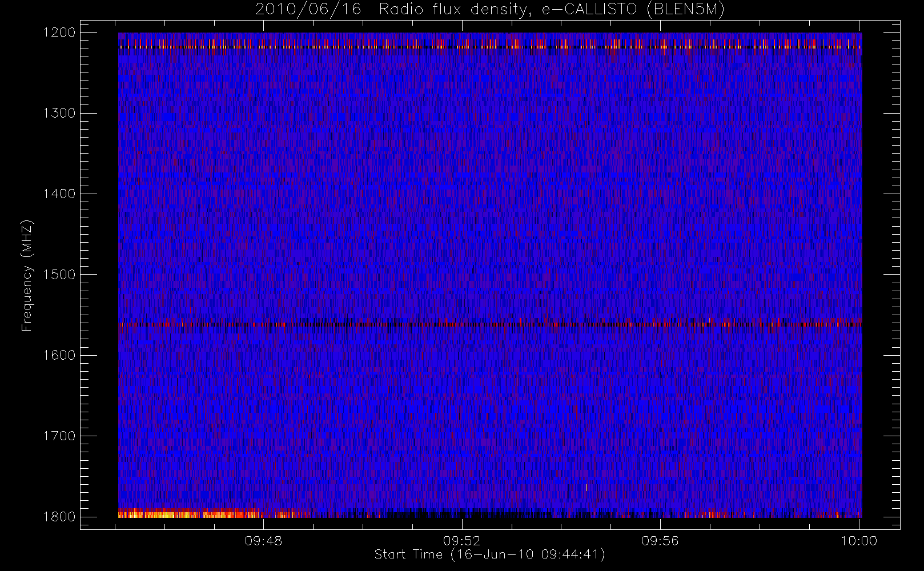Click the 09:52 time tick label

(462, 541)
